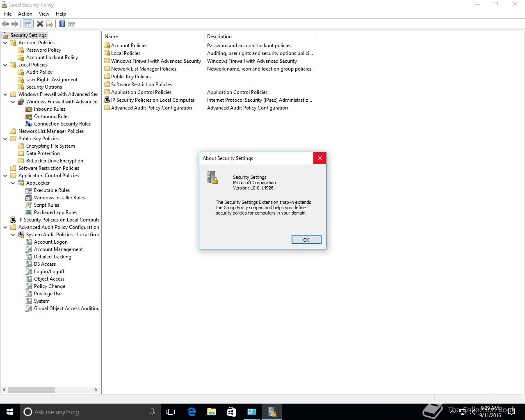Close the About Security Settings dialog

coord(320,158)
